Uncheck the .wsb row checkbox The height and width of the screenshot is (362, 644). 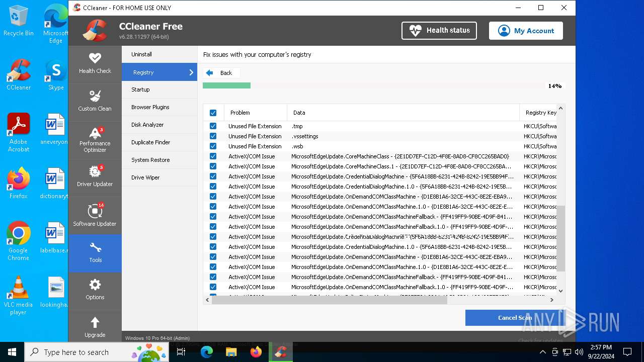coord(213,146)
